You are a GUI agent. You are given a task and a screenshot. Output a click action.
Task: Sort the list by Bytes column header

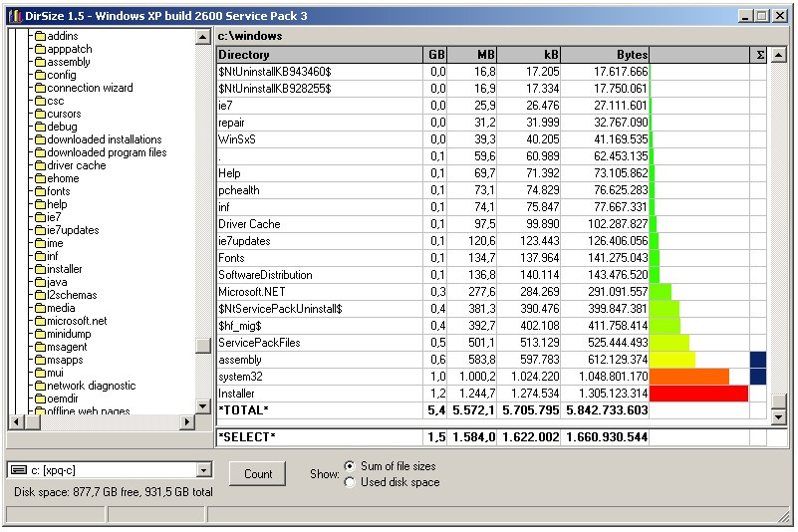click(605, 55)
